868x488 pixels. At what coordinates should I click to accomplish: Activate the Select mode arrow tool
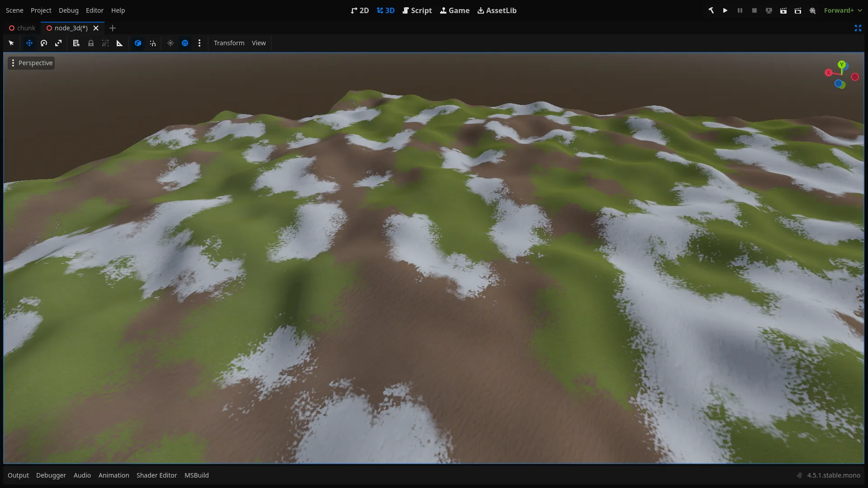[x=11, y=43]
